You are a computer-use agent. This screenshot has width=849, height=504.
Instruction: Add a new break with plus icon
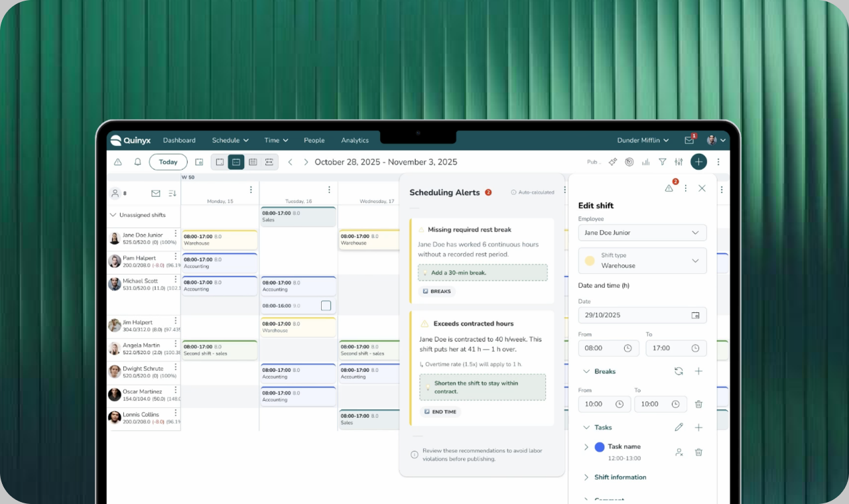click(x=698, y=371)
